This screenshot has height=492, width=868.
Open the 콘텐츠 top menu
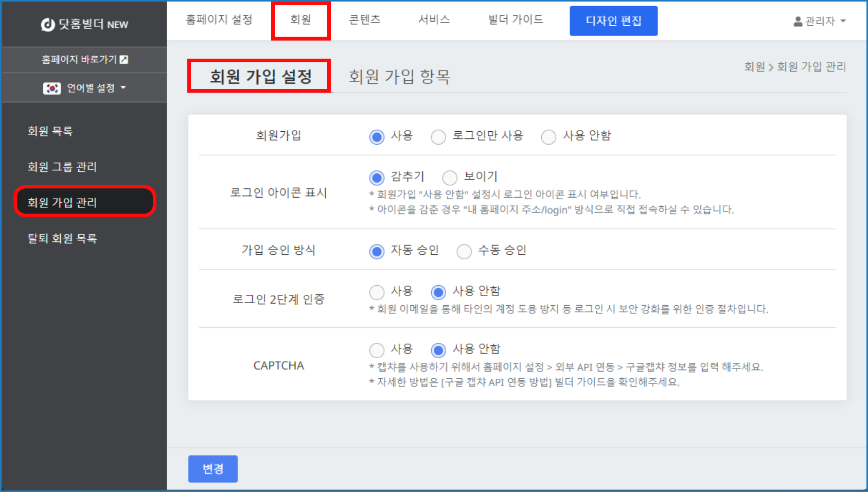[x=364, y=20]
